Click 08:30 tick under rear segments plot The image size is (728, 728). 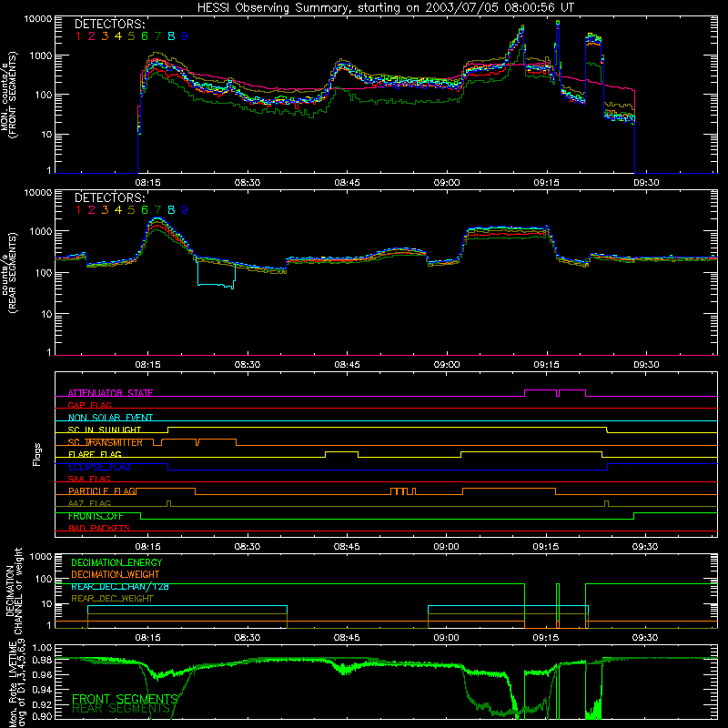tap(247, 365)
